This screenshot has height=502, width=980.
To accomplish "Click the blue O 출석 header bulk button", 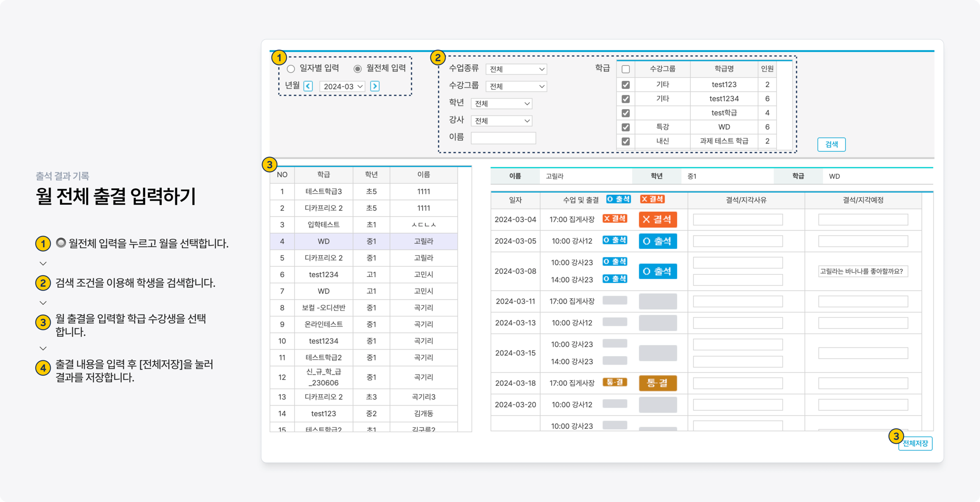I will coord(618,199).
